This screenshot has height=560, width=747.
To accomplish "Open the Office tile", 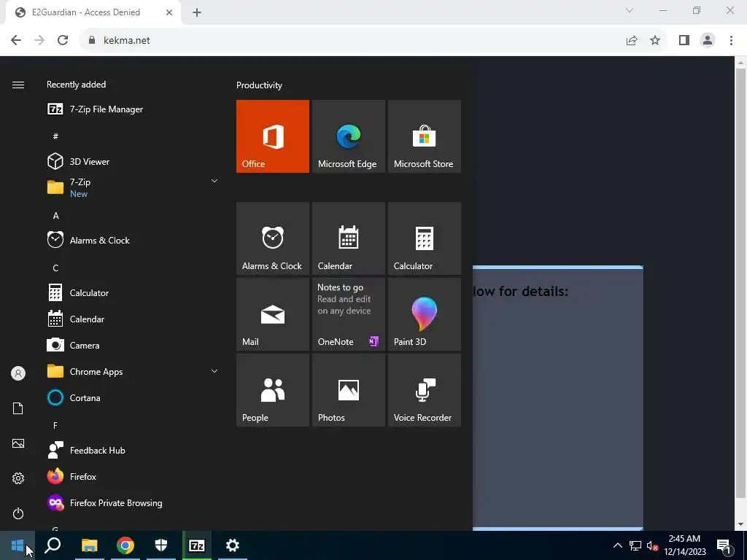I will (x=273, y=136).
